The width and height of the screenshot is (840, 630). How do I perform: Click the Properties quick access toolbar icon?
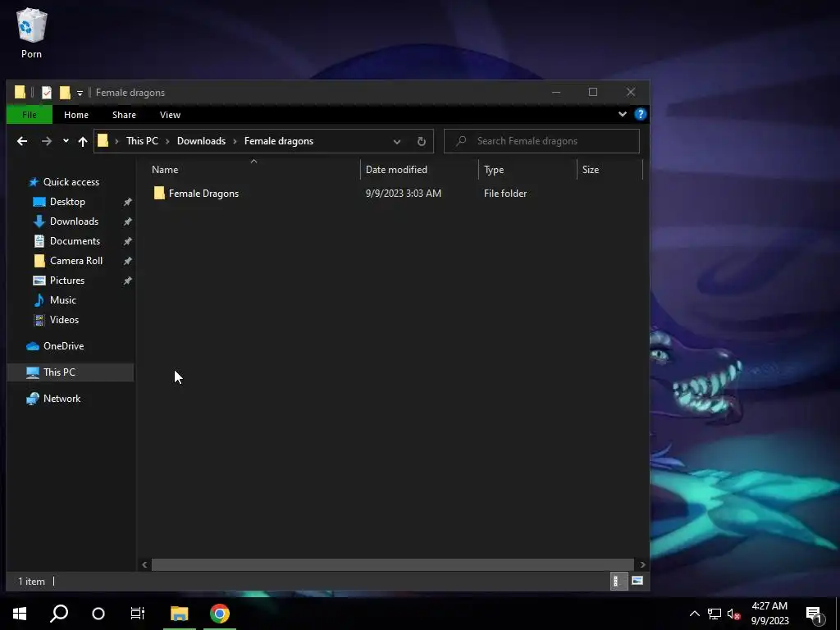pos(47,93)
